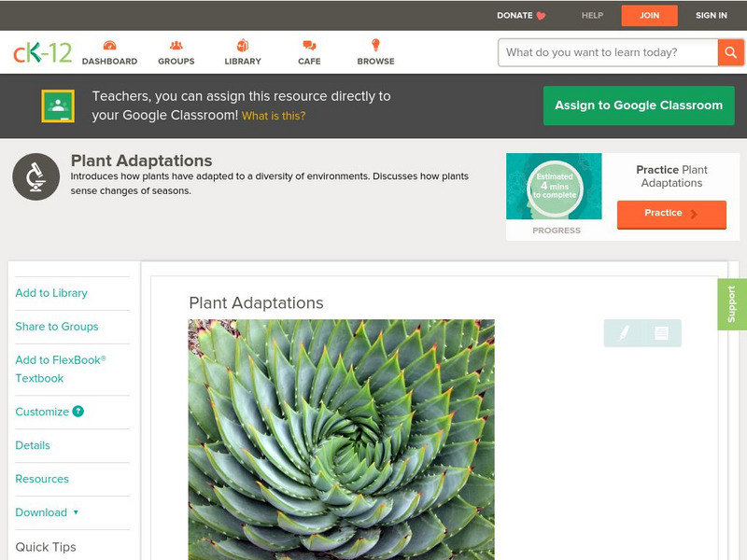The width and height of the screenshot is (747, 560).
Task: Open Groups from the people icon
Action: pos(176,46)
